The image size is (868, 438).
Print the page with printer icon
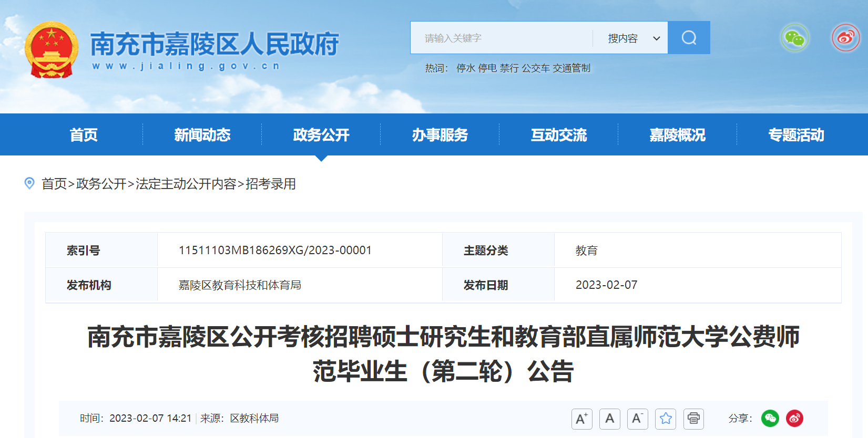[693, 419]
